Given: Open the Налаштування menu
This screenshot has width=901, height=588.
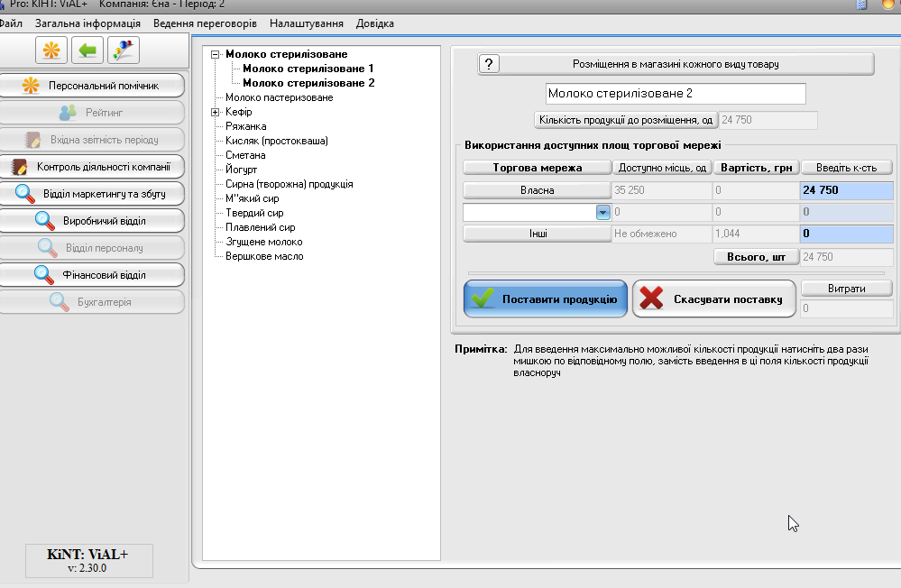Looking at the screenshot, I should pyautogui.click(x=307, y=23).
